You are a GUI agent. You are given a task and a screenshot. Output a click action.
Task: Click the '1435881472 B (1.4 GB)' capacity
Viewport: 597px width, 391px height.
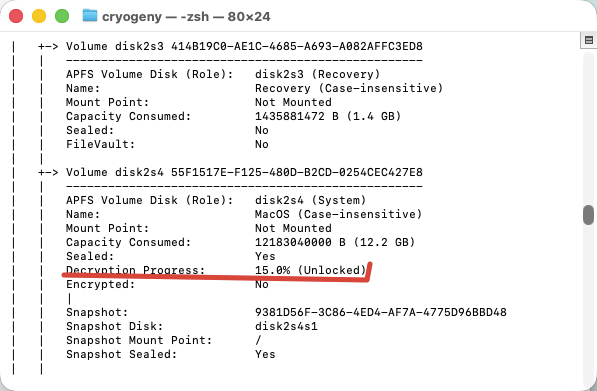pos(328,116)
